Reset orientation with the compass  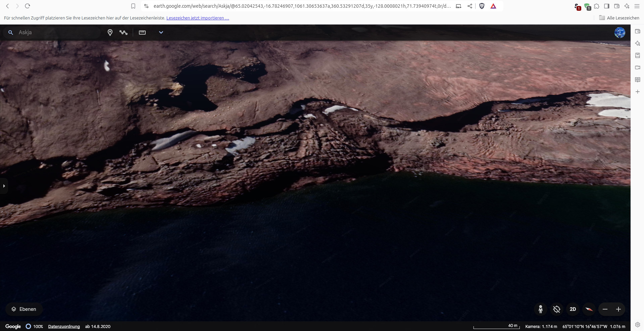click(x=589, y=309)
